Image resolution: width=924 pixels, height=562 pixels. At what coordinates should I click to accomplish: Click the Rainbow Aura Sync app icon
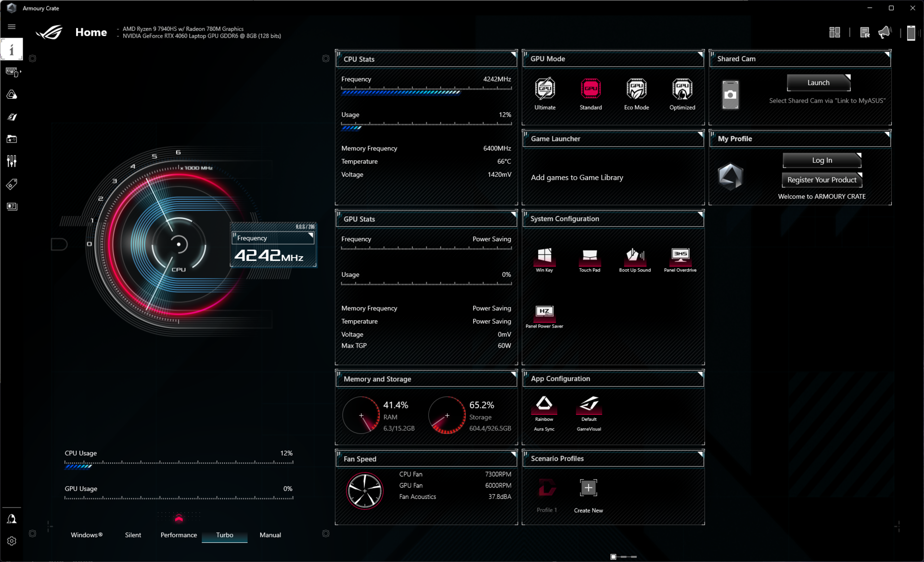tap(544, 405)
